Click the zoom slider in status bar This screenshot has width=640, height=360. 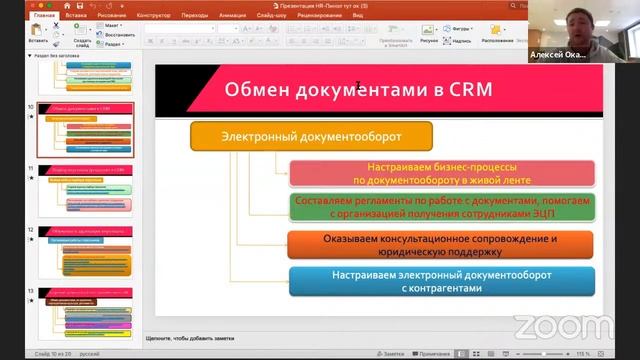543,354
